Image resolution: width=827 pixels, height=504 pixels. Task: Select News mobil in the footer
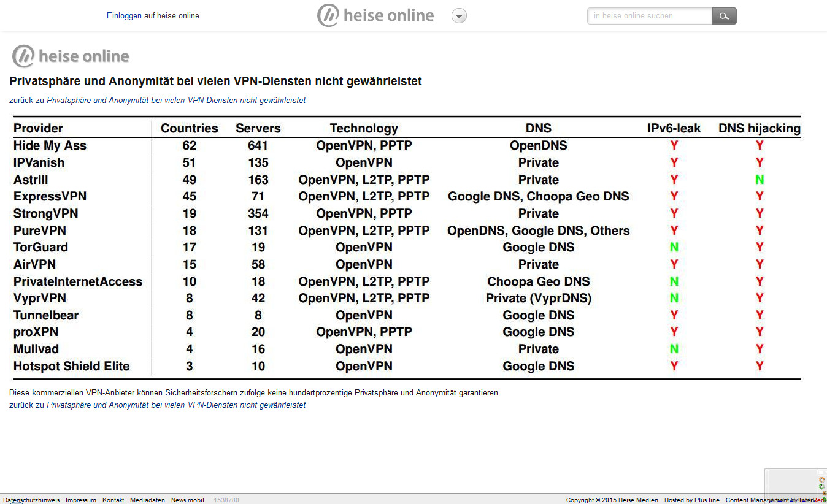pos(187,500)
